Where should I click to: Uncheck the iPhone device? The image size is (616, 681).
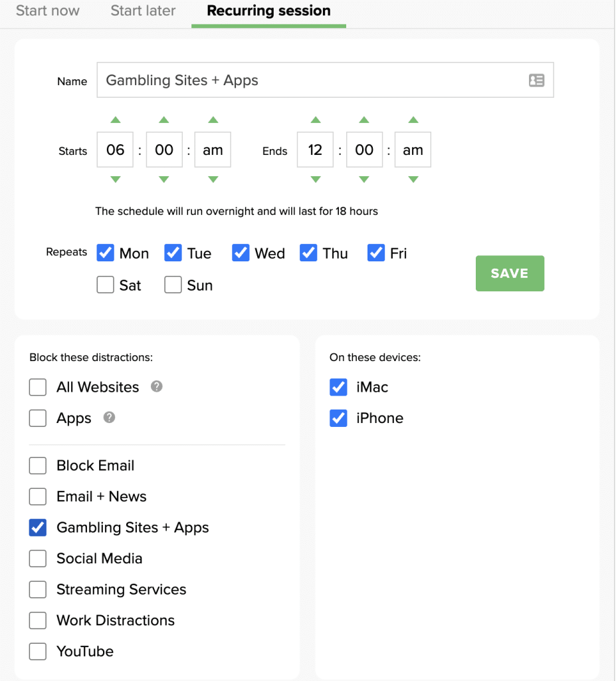pyautogui.click(x=338, y=418)
